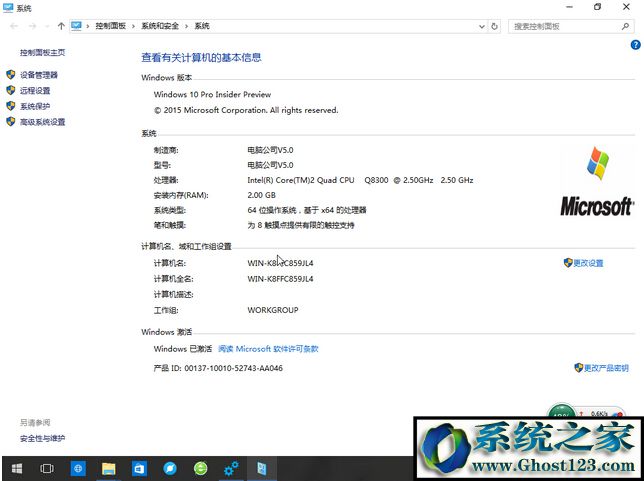
Task: Select the active System window taskbar icon
Action: coord(262,468)
